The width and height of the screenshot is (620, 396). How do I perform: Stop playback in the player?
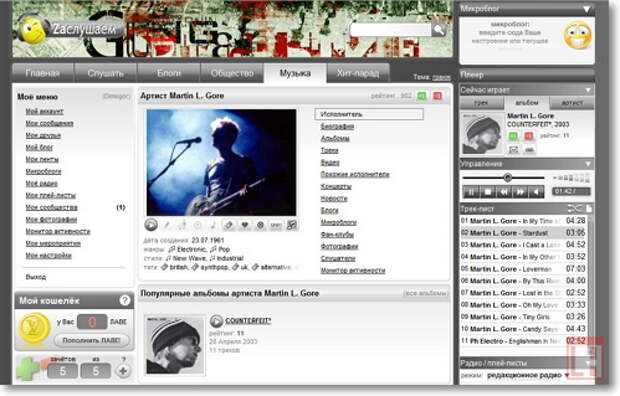[x=488, y=192]
